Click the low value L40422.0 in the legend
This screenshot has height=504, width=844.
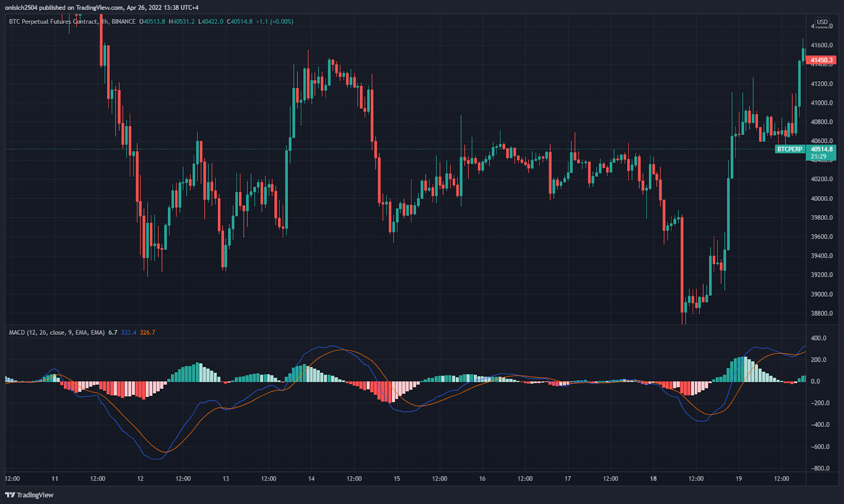pos(210,22)
